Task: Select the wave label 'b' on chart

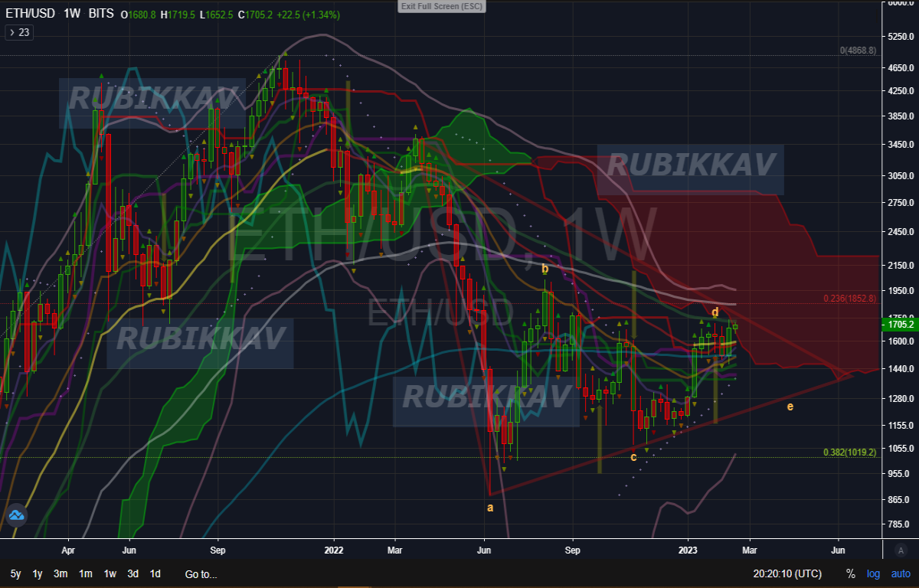Action: click(x=545, y=269)
